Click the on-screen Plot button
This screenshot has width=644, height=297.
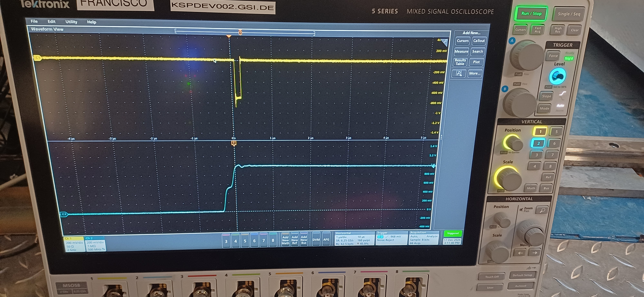click(x=476, y=62)
